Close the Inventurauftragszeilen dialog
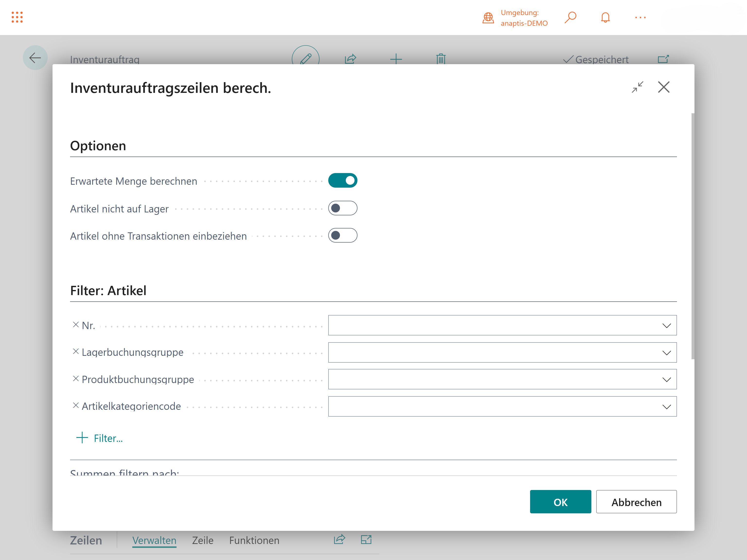 664,87
